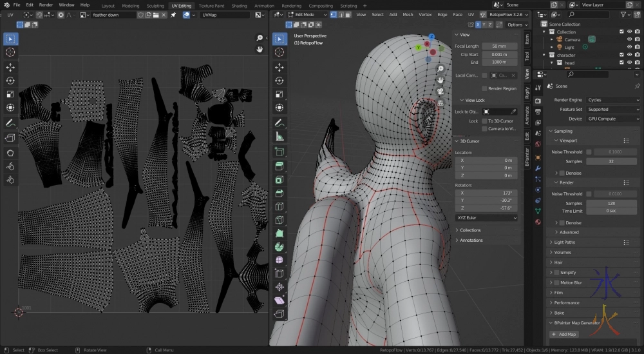Select the Annotate tool in UV editor
The width and height of the screenshot is (644, 354).
[x=11, y=123]
